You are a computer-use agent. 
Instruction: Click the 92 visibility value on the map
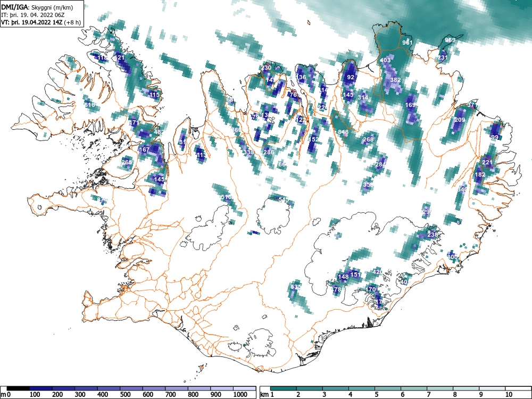pyautogui.click(x=351, y=77)
